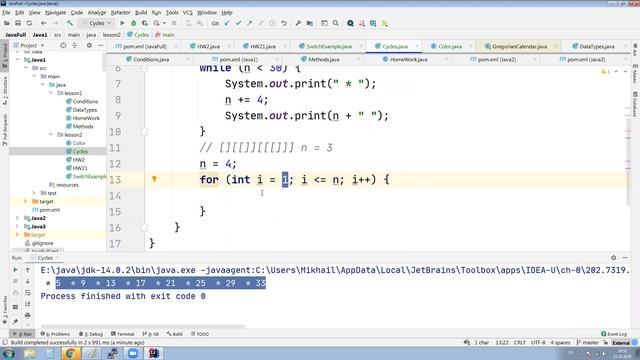This screenshot has width=640, height=360.
Task: Toggle the Terminal tool window button
Action: tap(122, 333)
